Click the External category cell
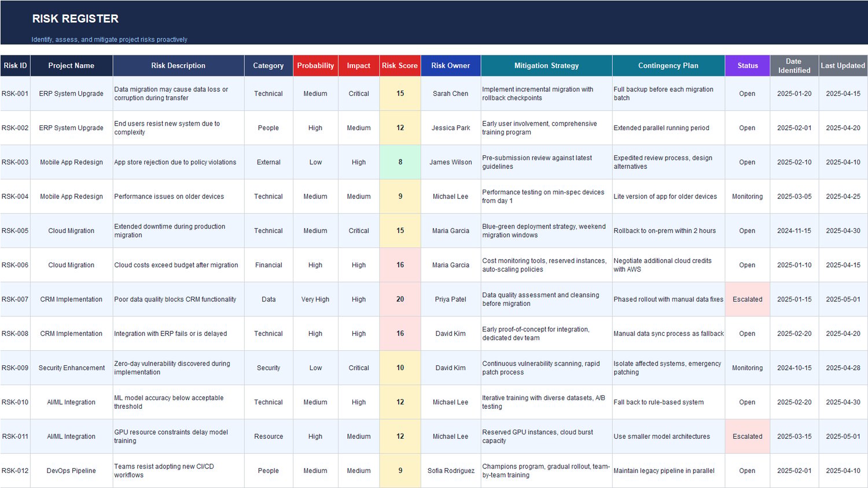The height and width of the screenshot is (488, 868). click(x=269, y=162)
